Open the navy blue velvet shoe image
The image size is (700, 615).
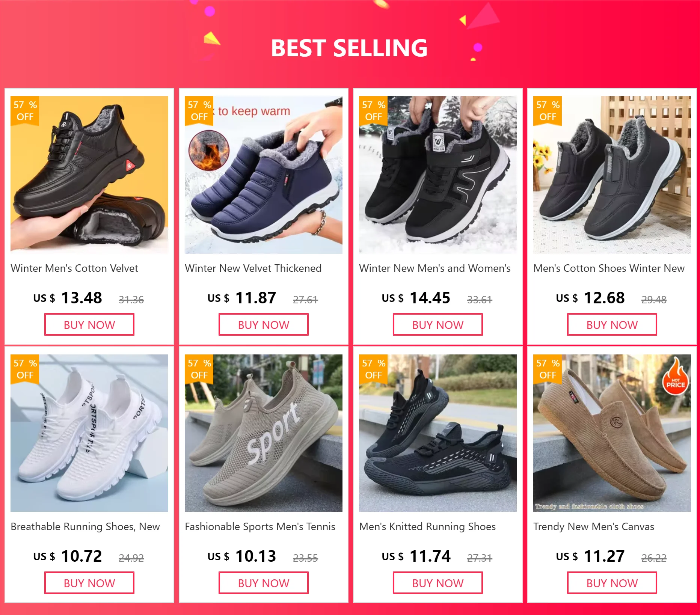pyautogui.click(x=264, y=175)
